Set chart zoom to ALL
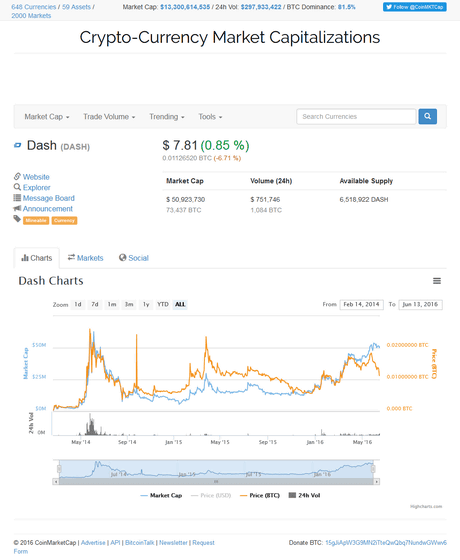The height and width of the screenshot is (560, 460). point(180,305)
